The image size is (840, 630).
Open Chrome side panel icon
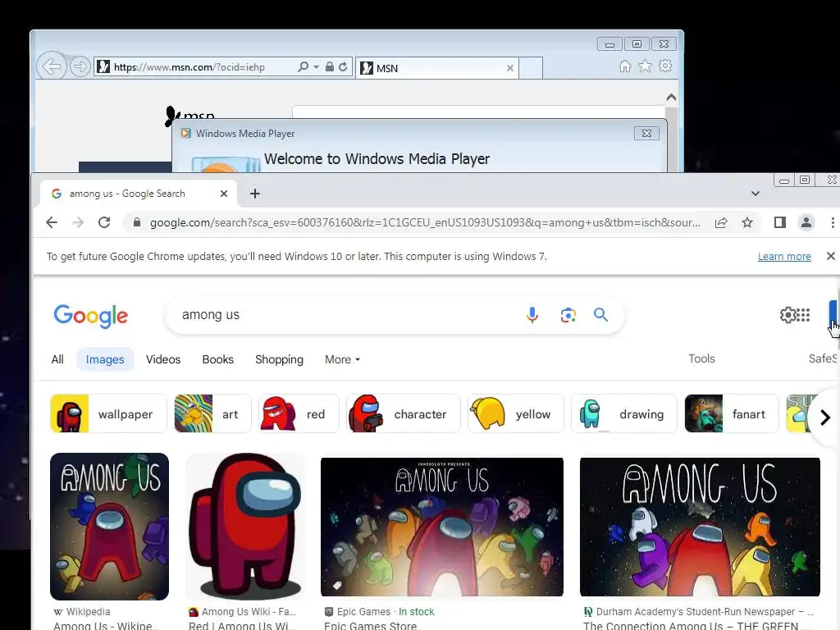click(x=779, y=222)
